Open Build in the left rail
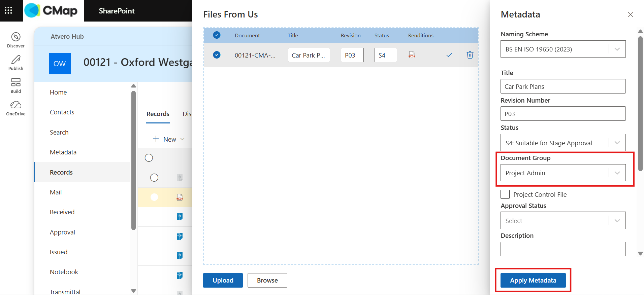Screen dimensions: 644x295 (x=16, y=86)
